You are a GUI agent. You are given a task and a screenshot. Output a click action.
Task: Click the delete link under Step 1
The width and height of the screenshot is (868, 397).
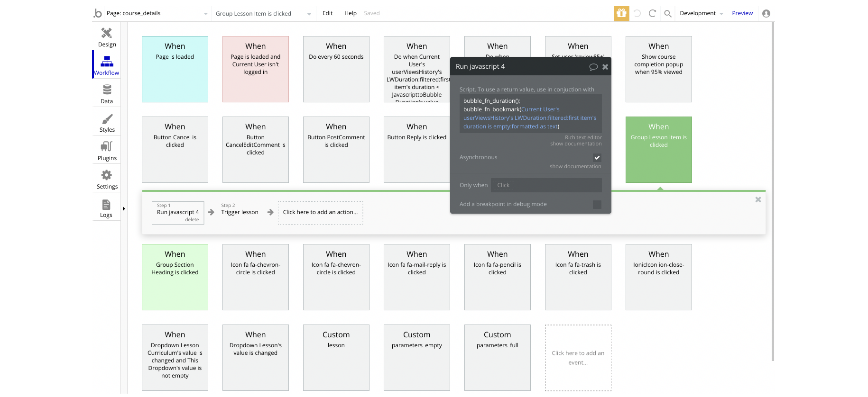[x=192, y=220]
